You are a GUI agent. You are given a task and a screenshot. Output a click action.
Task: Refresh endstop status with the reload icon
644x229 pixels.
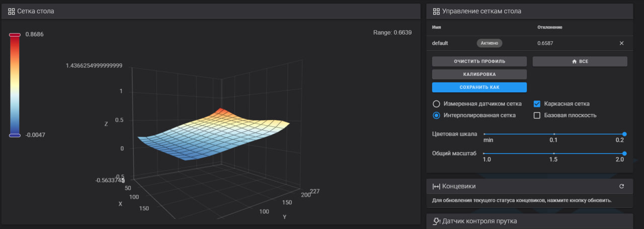point(621,186)
